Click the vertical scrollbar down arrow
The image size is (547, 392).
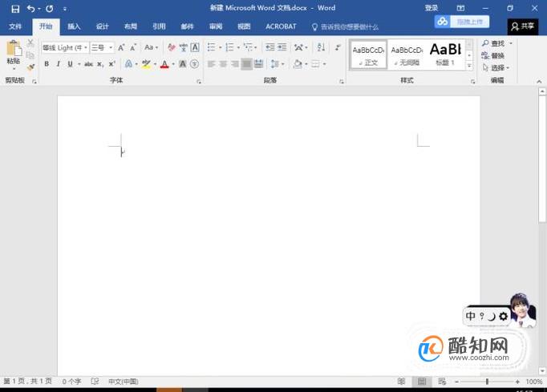(x=541, y=370)
